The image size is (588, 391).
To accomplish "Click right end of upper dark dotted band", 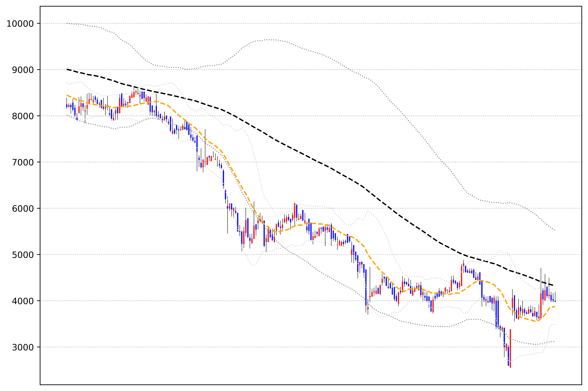I will tap(555, 230).
